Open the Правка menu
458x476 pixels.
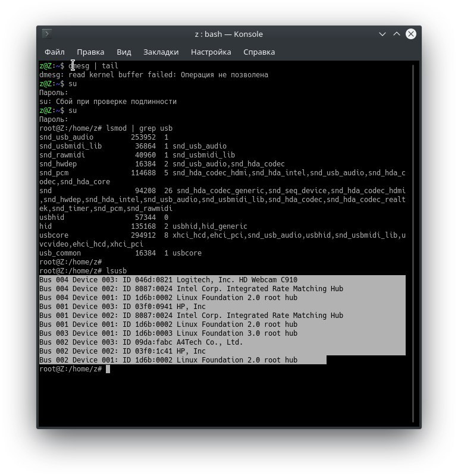pyautogui.click(x=90, y=52)
